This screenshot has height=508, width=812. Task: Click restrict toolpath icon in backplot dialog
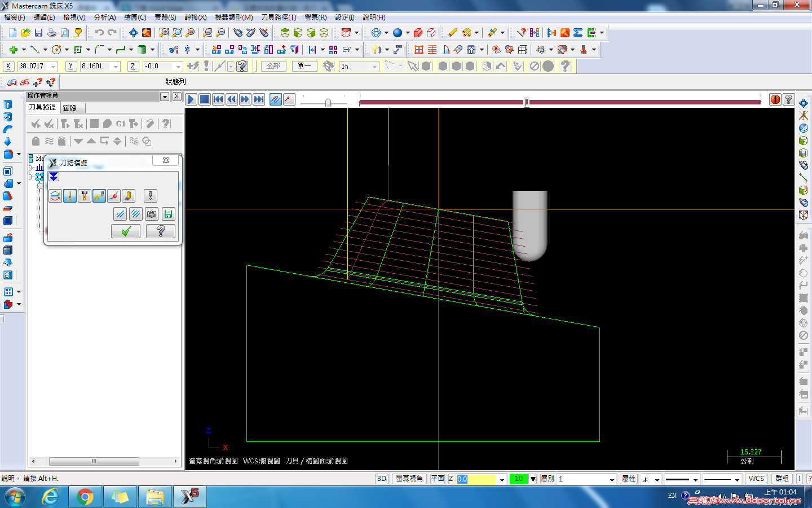pos(136,214)
